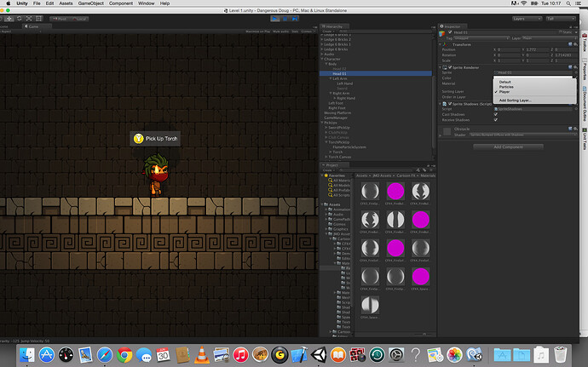Collapse the Left Arm object
This screenshot has height=367, width=588.
coord(331,78)
